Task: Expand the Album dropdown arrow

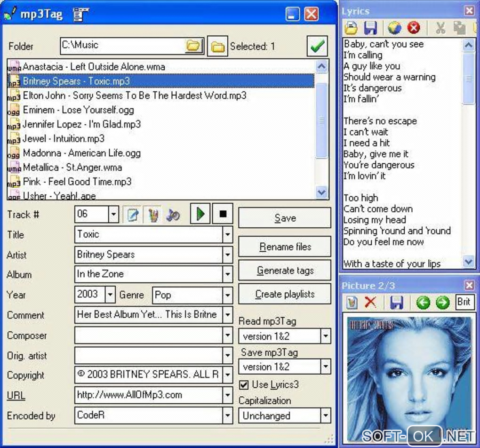Action: [227, 274]
